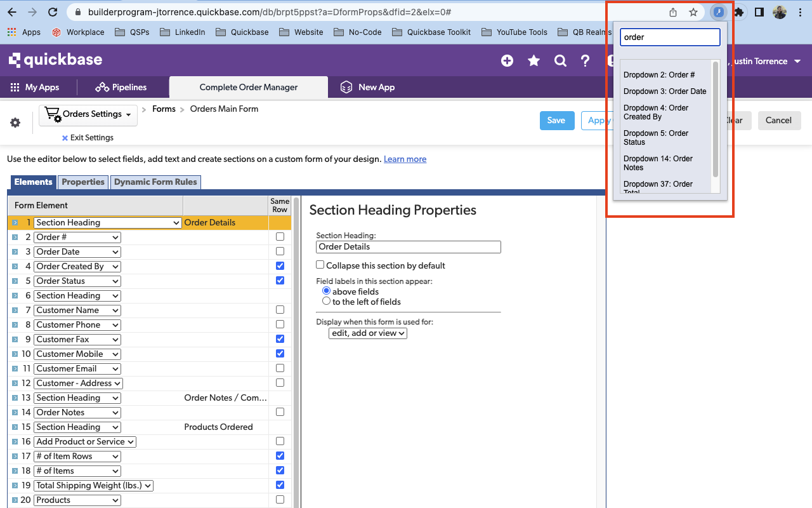Click the Quickbase search magnifier icon

560,61
